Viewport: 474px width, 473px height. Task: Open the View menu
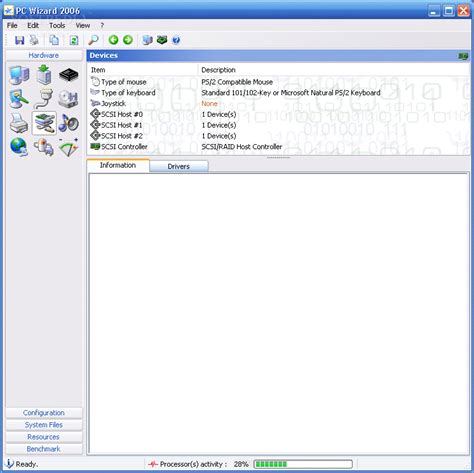pyautogui.click(x=83, y=25)
